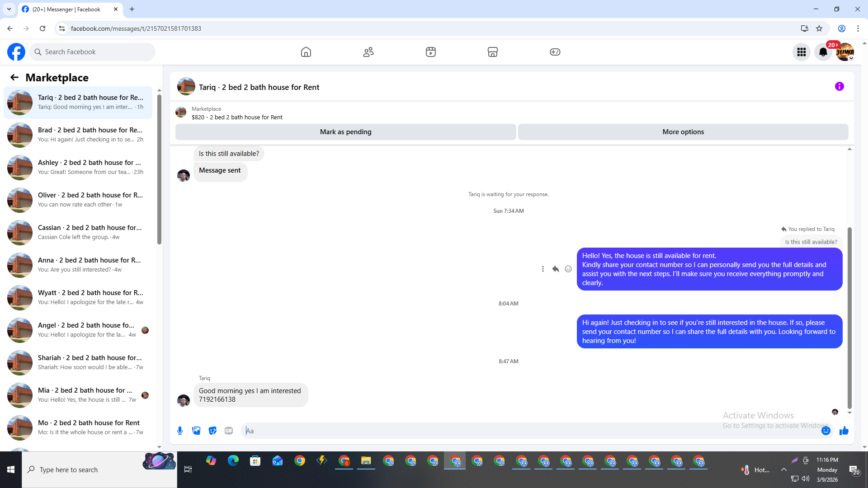Click the Mark as pending button
868x488 pixels.
pos(345,132)
